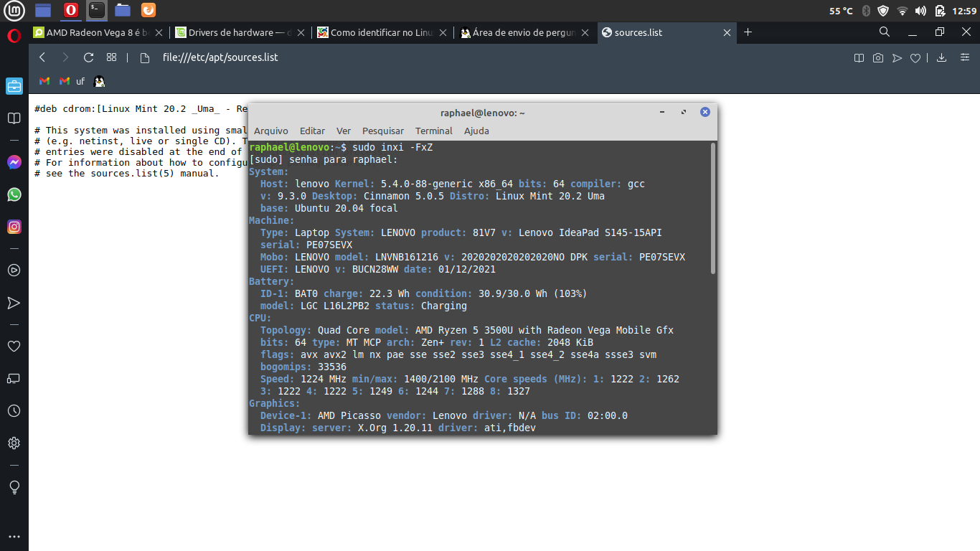Open the Wi-Fi network tray icon
Screen dimensions: 980x551
903,11
